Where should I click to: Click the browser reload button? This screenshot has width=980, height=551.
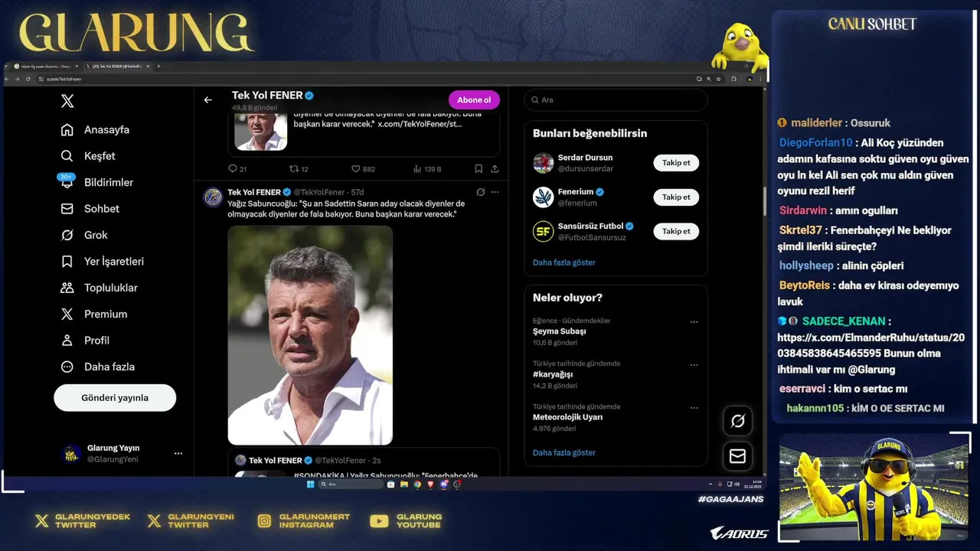(x=28, y=79)
